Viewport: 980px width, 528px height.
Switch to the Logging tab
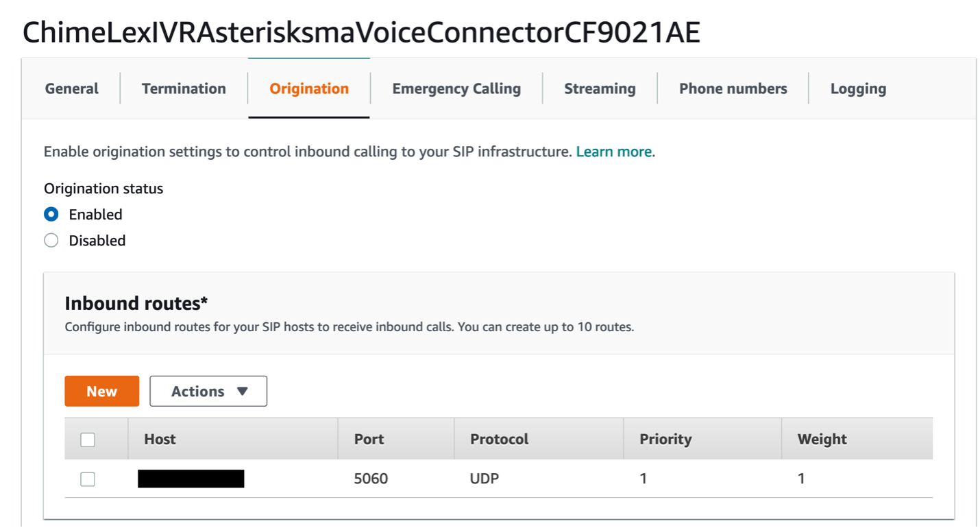858,88
